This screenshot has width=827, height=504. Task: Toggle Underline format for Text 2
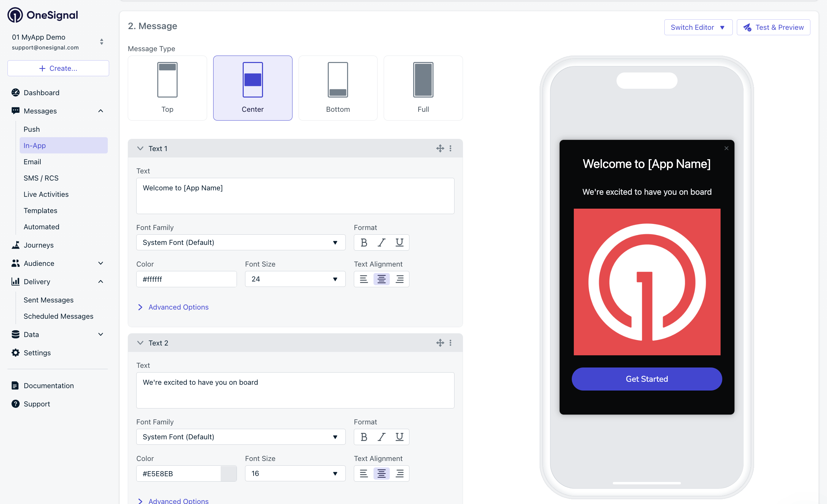[400, 437]
